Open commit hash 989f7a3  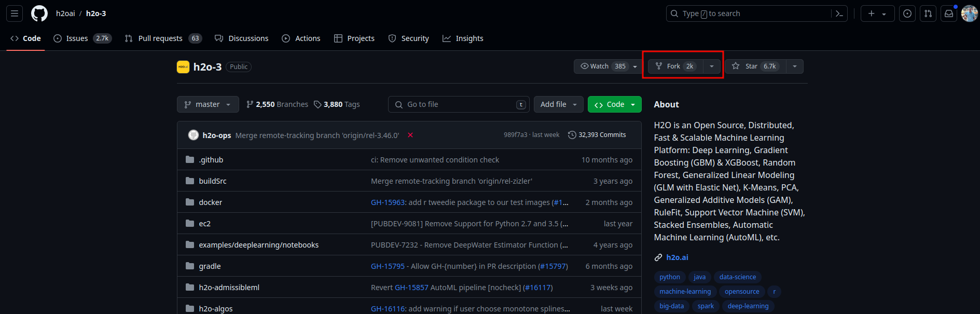coord(515,135)
